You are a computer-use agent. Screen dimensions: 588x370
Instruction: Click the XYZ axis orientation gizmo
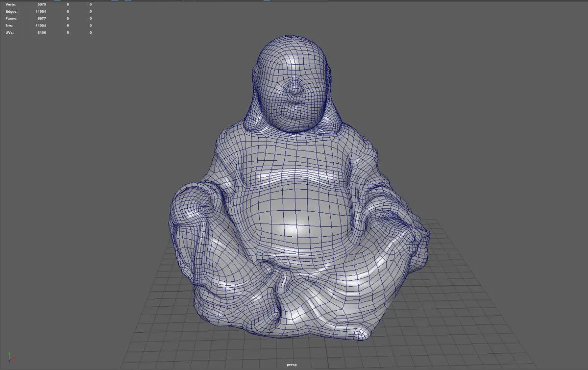(12, 358)
